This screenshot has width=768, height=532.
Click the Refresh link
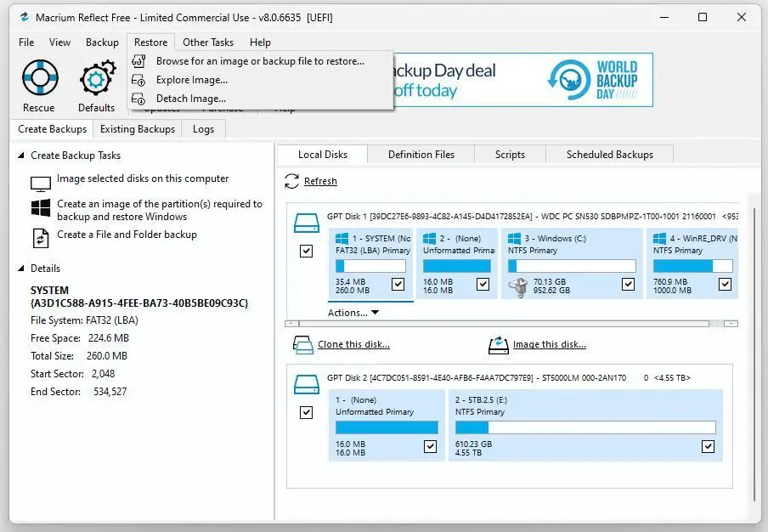click(320, 181)
